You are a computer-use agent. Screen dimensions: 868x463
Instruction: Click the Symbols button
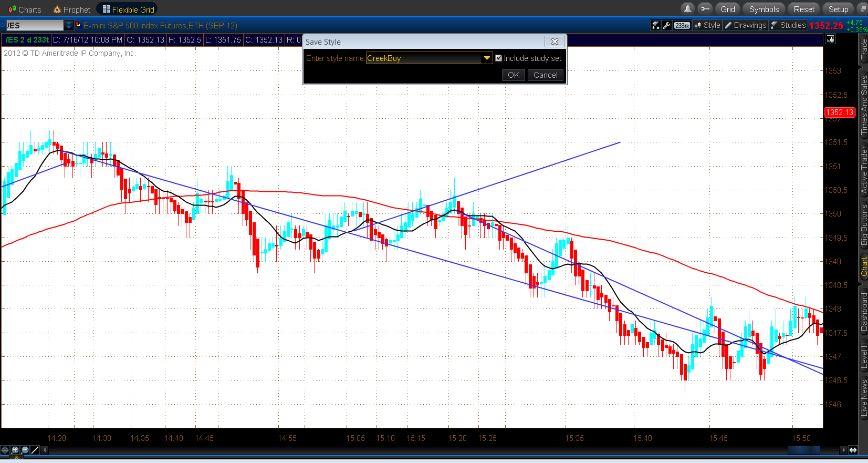tap(764, 9)
